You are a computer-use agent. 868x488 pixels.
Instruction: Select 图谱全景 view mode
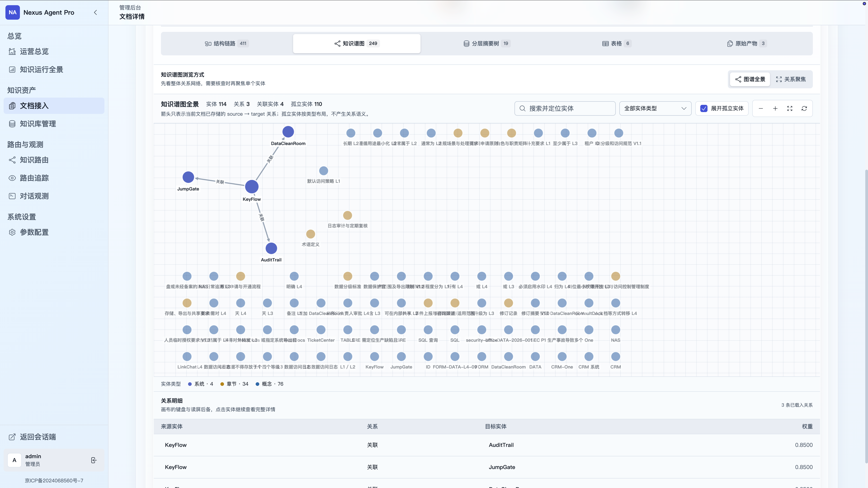(x=750, y=79)
